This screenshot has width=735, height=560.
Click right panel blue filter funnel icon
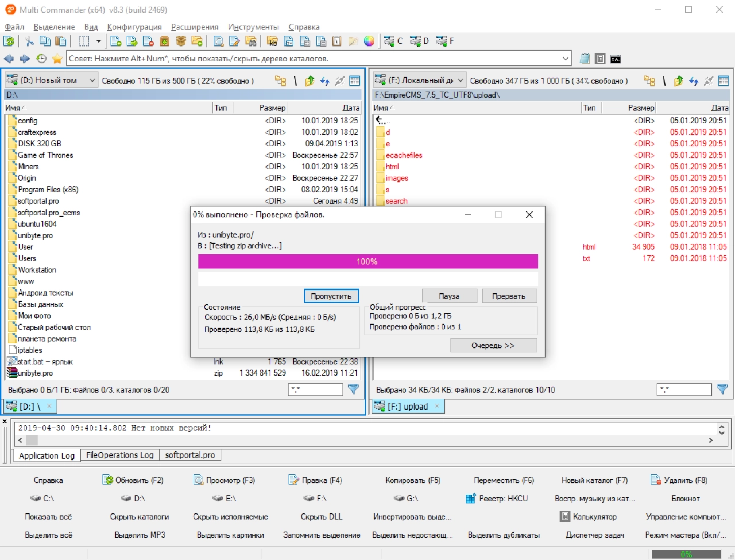tap(722, 389)
